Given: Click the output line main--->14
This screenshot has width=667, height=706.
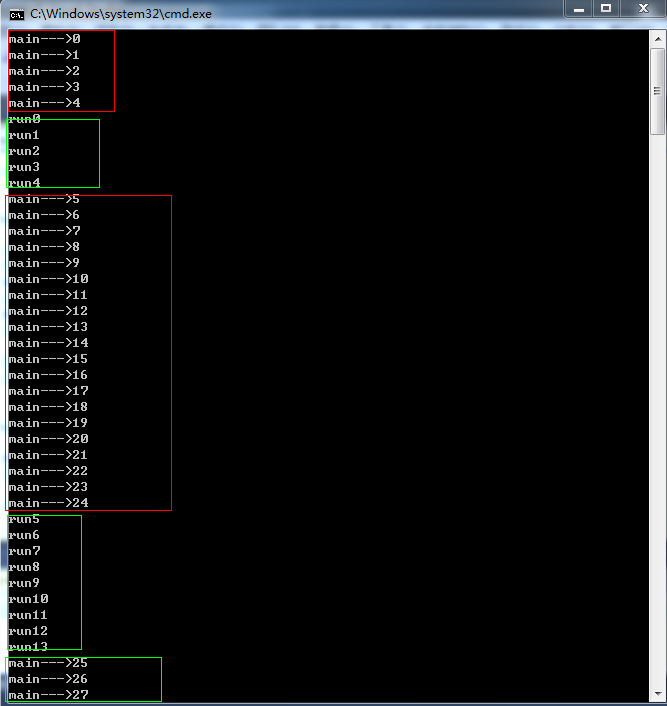Looking at the screenshot, I should [48, 343].
